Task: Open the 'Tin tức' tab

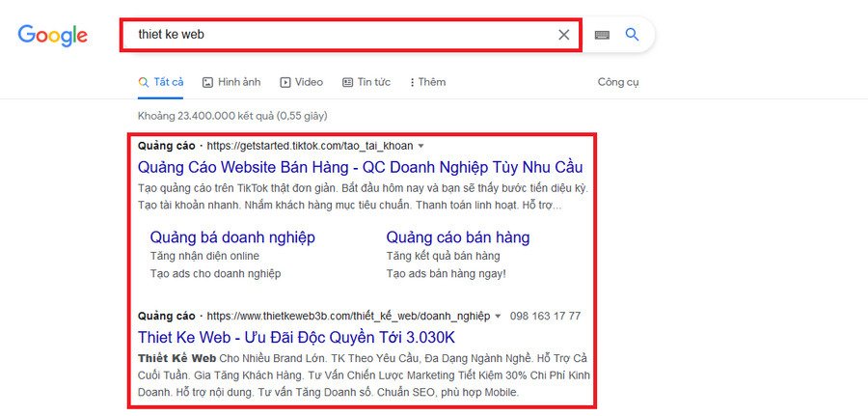Action: tap(366, 82)
